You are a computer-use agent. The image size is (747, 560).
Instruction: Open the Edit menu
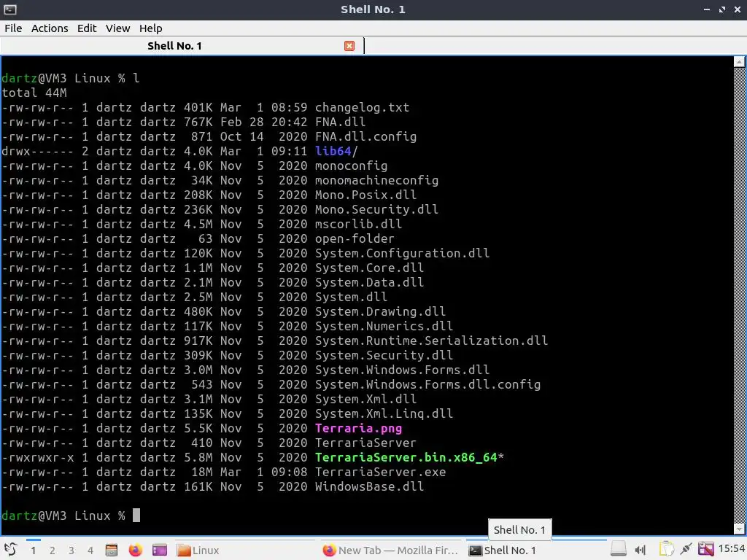tap(87, 28)
